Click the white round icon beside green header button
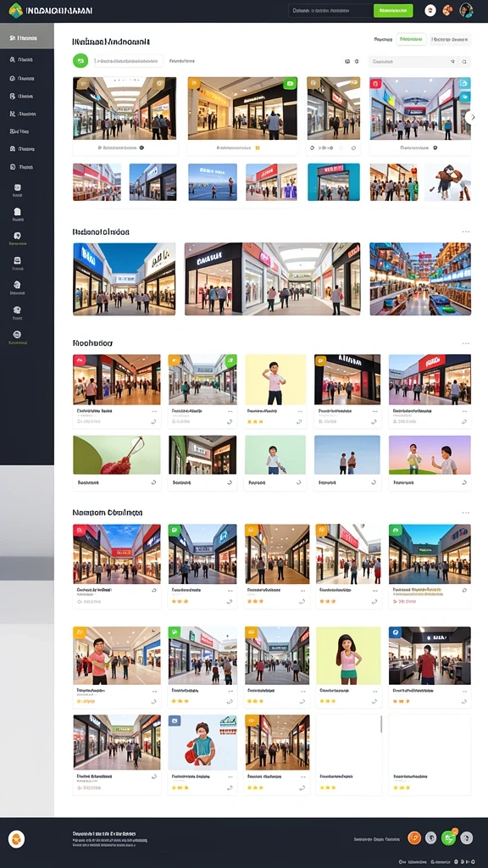 (430, 10)
